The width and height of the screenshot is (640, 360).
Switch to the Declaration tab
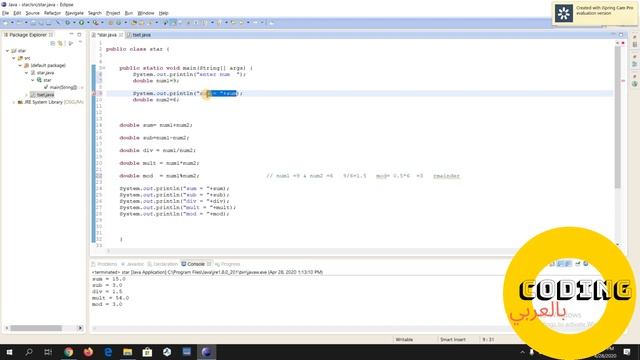tap(162, 264)
